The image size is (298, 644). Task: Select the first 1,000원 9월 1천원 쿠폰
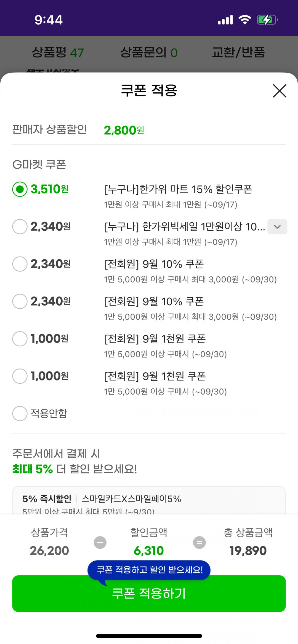(x=20, y=339)
